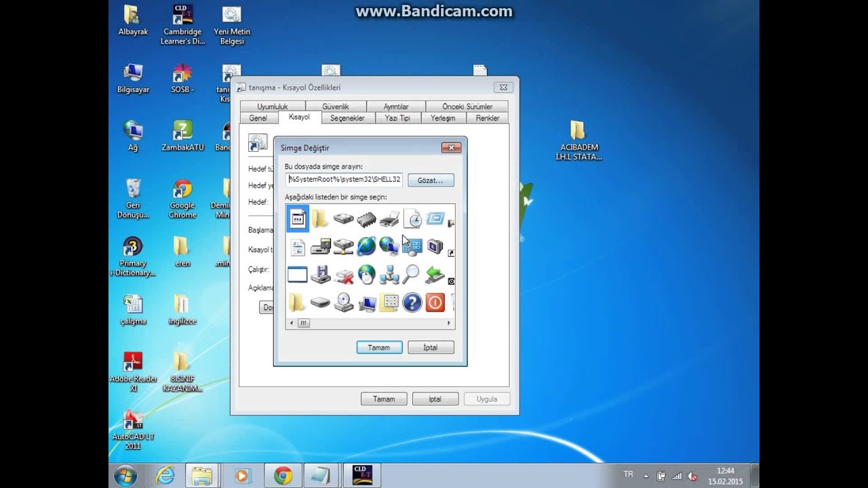This screenshot has width=868, height=488.
Task: Choose the green arrow drive icon
Action: pos(435,274)
